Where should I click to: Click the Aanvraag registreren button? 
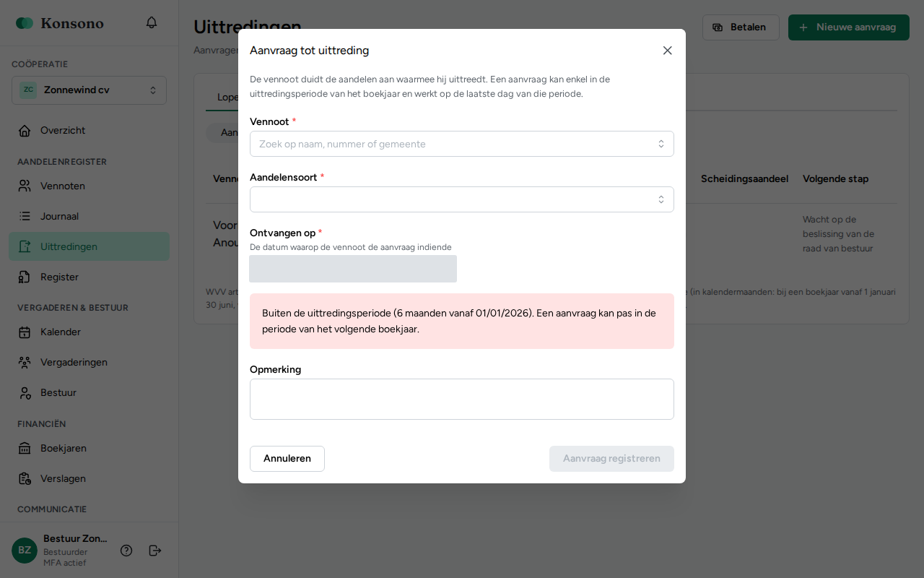click(611, 459)
